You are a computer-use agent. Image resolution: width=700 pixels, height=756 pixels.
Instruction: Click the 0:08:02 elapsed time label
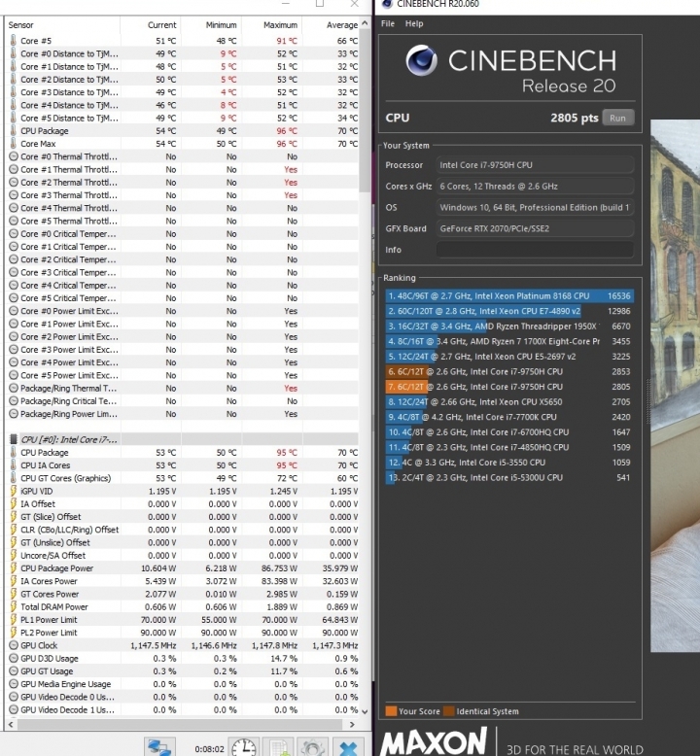pyautogui.click(x=209, y=749)
